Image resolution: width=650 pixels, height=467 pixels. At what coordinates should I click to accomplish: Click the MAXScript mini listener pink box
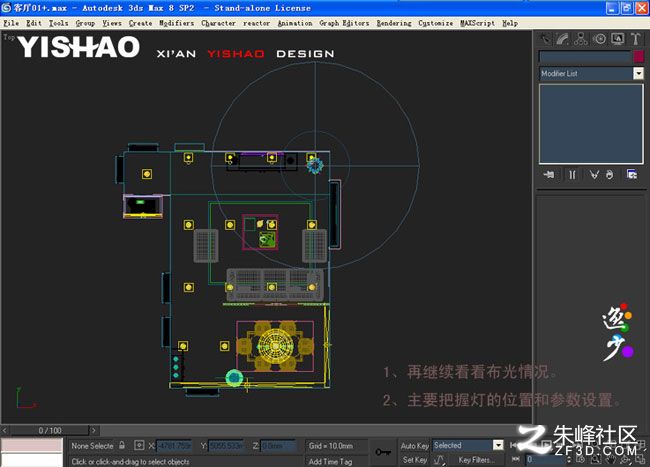(32, 445)
